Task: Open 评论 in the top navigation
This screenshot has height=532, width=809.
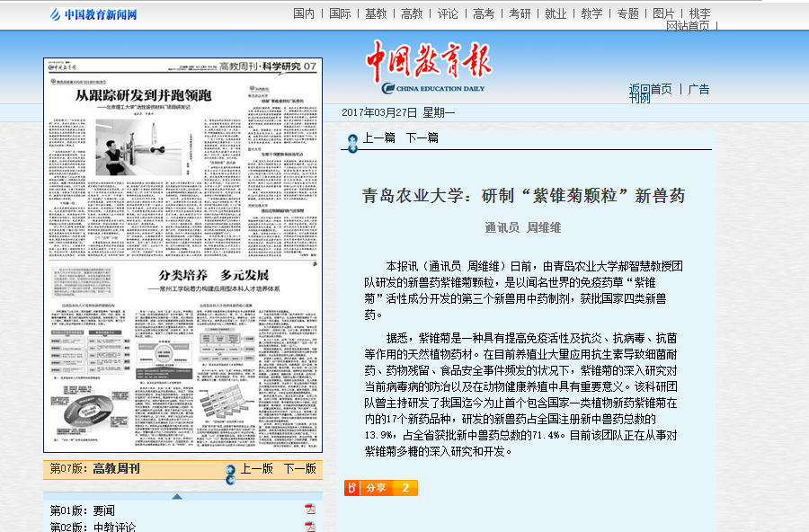Action: [x=448, y=13]
